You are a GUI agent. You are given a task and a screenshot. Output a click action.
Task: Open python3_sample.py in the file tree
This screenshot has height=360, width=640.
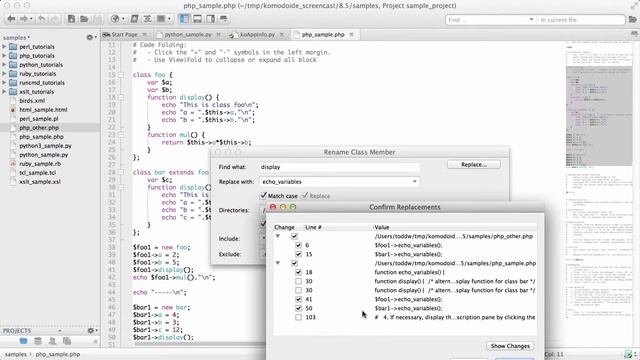point(45,146)
